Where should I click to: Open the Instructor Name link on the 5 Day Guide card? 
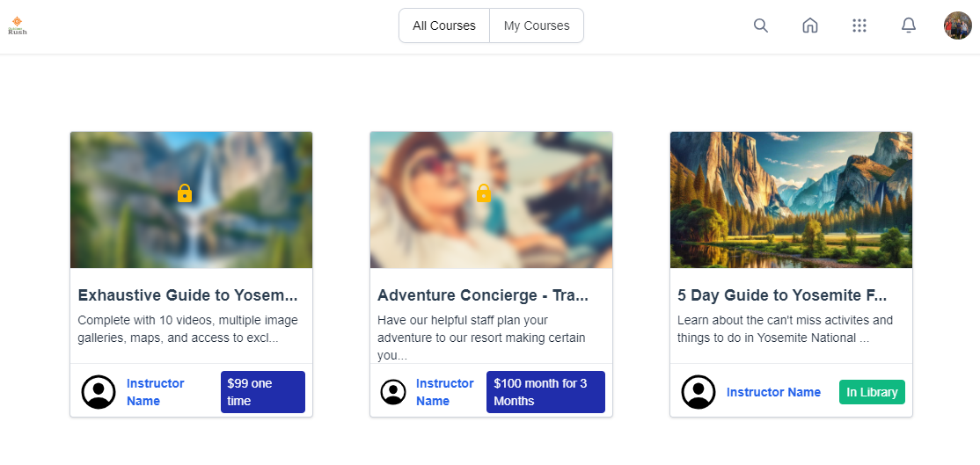click(x=774, y=392)
